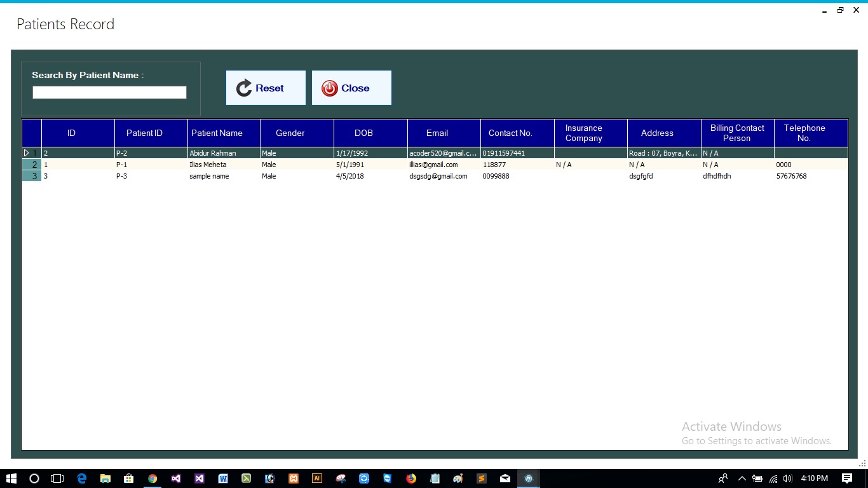Sort by the Patient ID column header
The image size is (868, 488).
pyautogui.click(x=151, y=133)
